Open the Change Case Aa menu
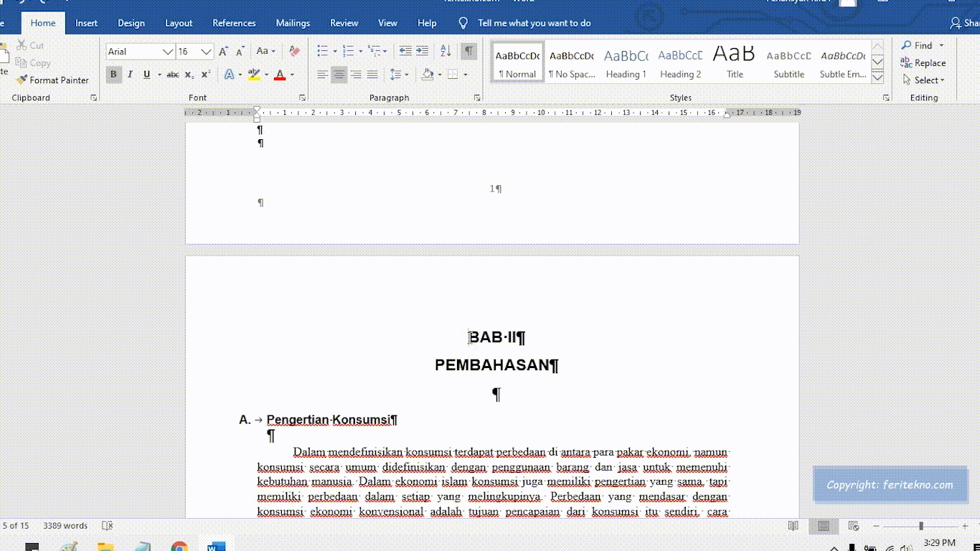This screenshot has width=980, height=551. pos(265,52)
